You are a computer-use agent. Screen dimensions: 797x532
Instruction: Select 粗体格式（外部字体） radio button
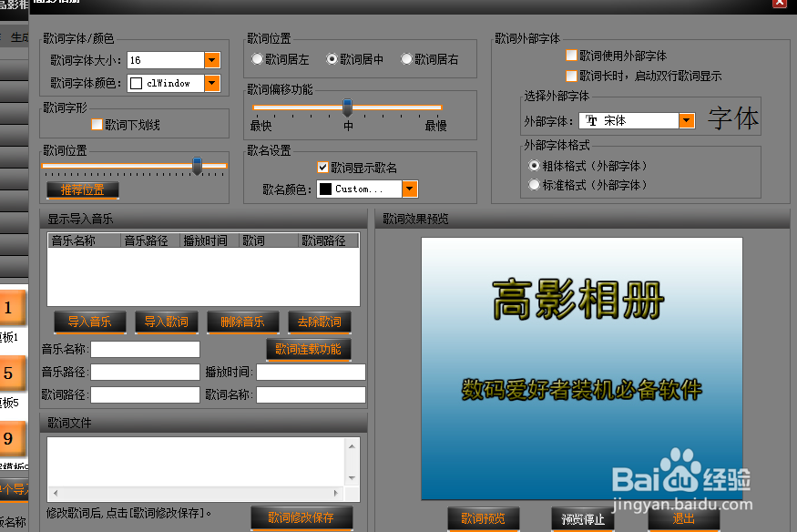click(x=534, y=166)
